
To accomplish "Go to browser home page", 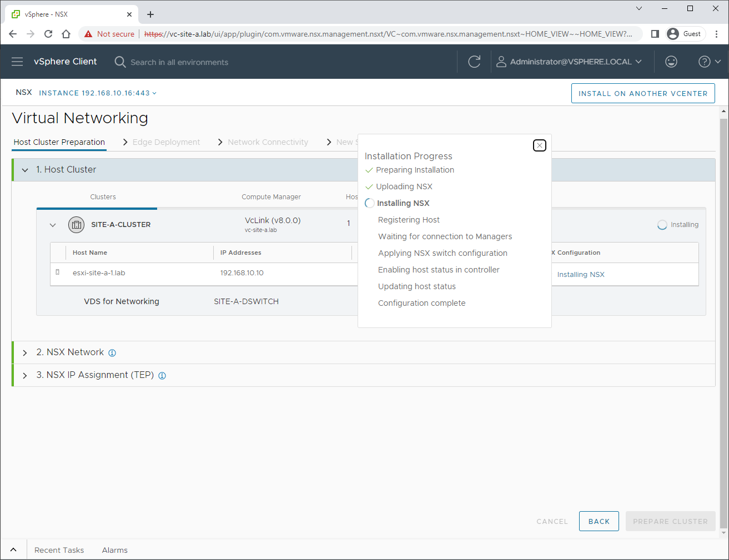I will pyautogui.click(x=66, y=34).
